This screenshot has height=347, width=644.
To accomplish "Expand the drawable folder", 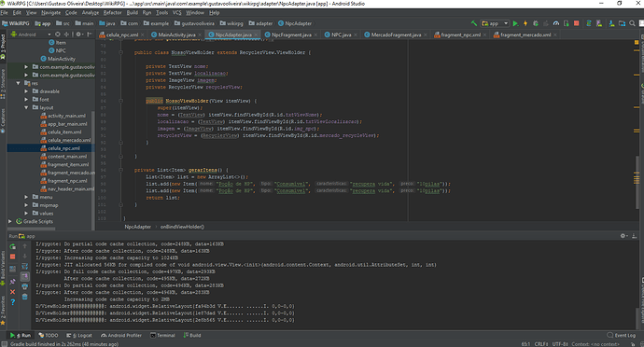I will click(26, 91).
